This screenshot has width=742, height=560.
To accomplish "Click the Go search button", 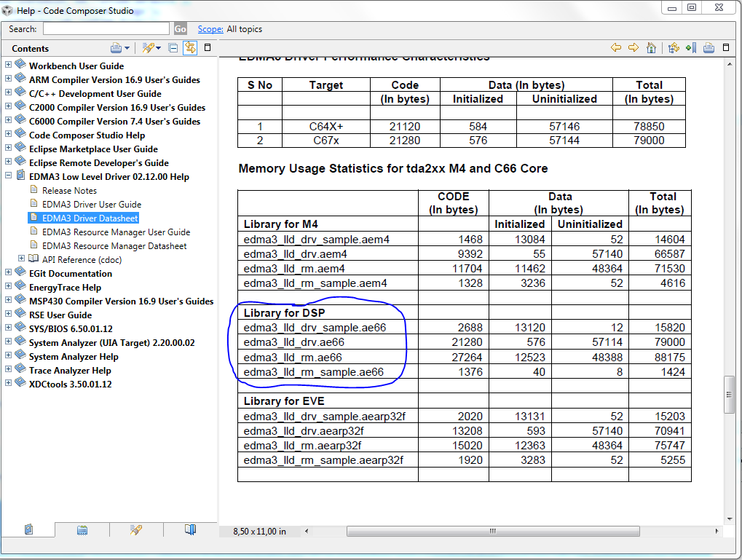I will click(x=179, y=28).
